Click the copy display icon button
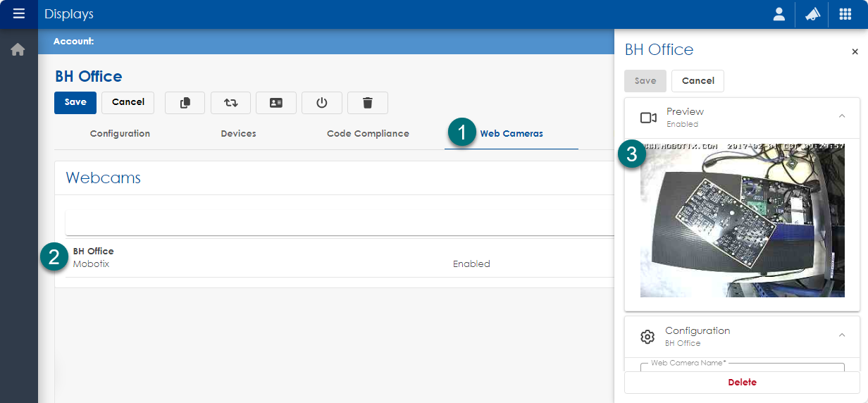Image resolution: width=868 pixels, height=403 pixels. coord(185,103)
